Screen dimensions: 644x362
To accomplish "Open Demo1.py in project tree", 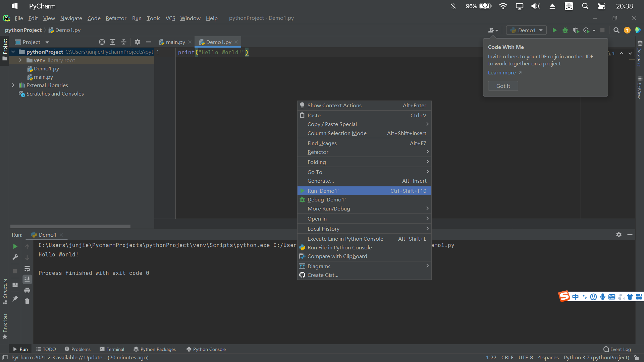I will pos(46,68).
